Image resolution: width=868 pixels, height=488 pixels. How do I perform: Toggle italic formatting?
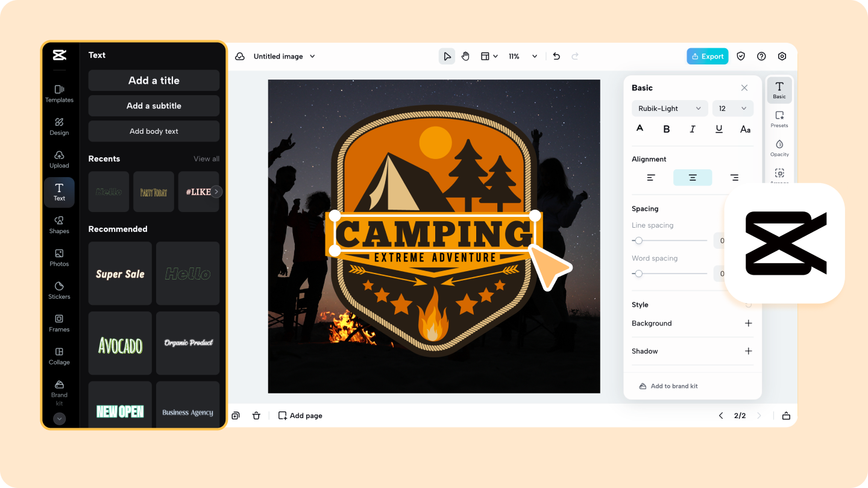tap(693, 129)
